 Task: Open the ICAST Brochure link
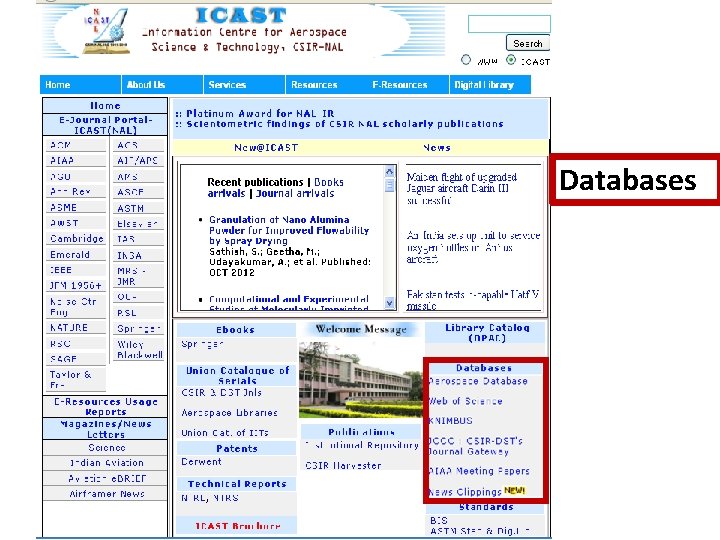237,526
